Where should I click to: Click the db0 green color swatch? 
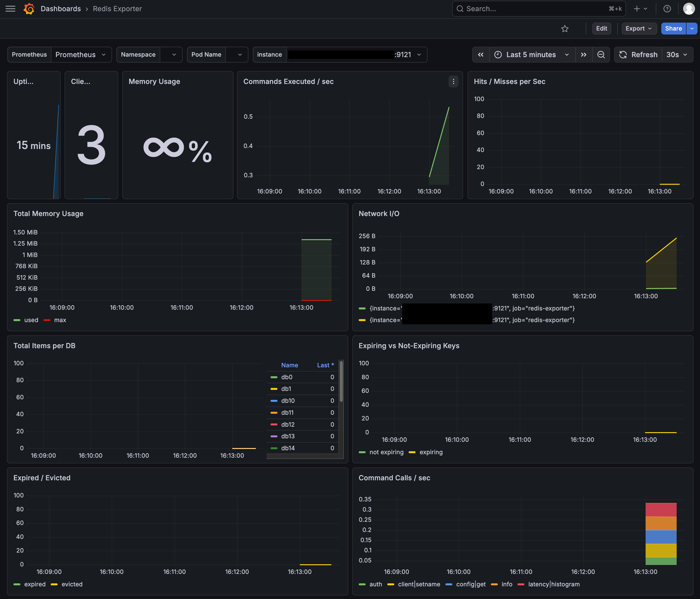[x=274, y=377]
